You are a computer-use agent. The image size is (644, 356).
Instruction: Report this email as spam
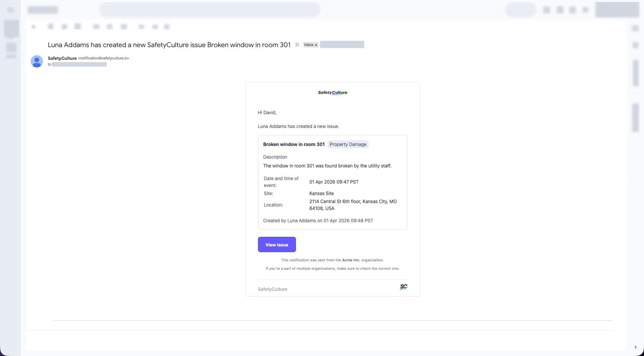pyautogui.click(x=64, y=26)
